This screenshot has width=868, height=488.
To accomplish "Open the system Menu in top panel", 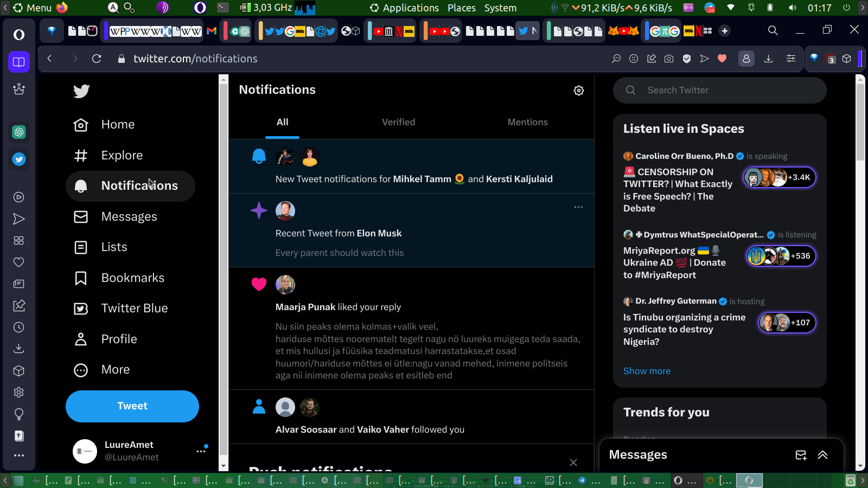I will (33, 8).
